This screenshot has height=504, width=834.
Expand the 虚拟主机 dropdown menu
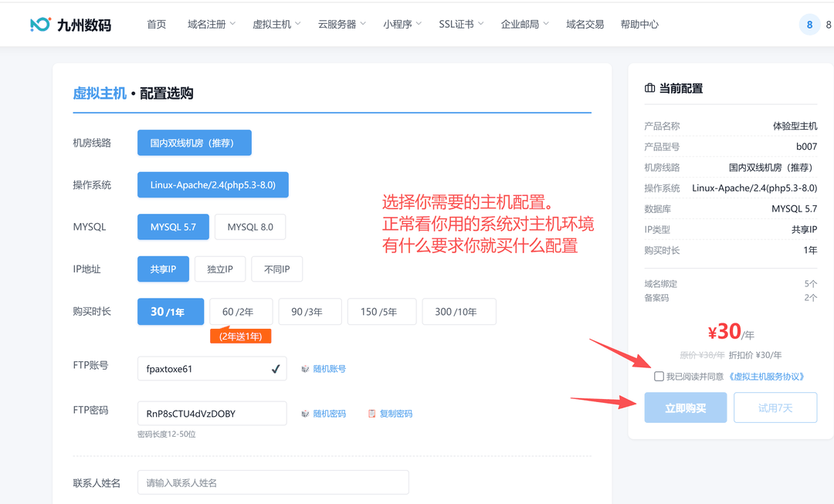[276, 25]
